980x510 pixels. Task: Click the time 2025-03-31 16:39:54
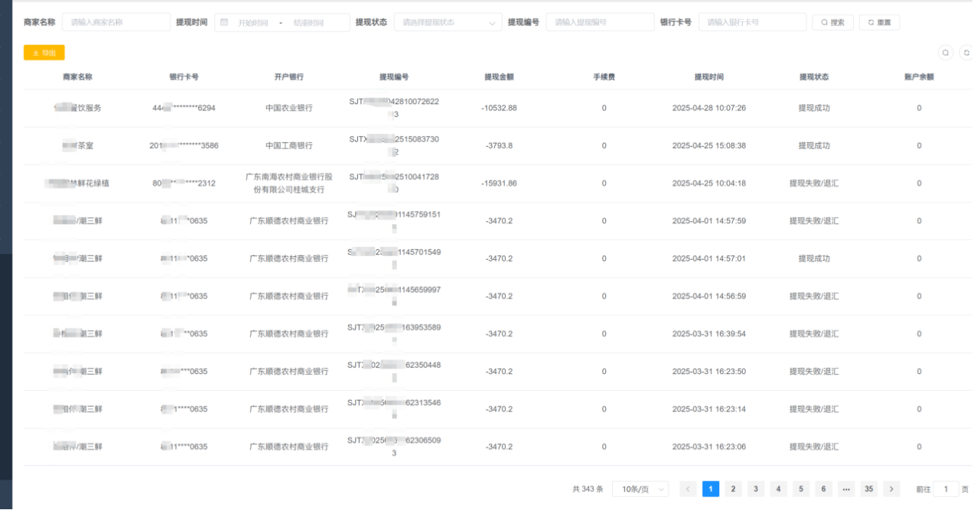point(709,333)
